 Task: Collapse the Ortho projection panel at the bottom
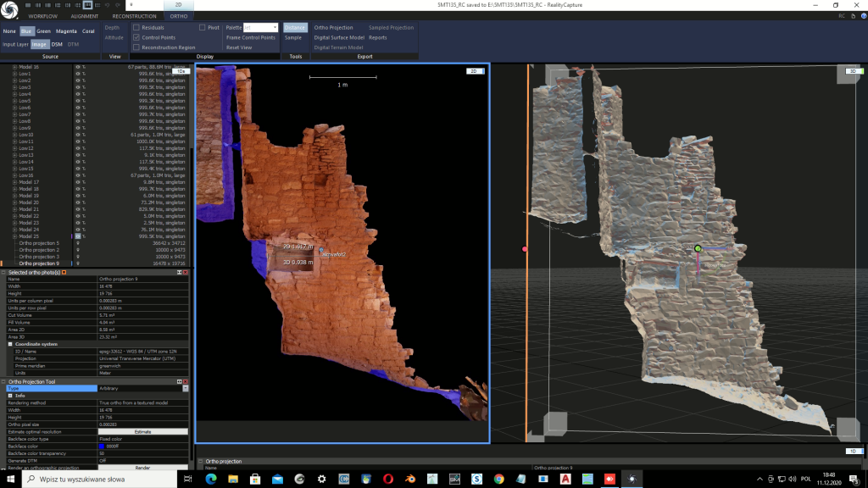click(x=201, y=461)
